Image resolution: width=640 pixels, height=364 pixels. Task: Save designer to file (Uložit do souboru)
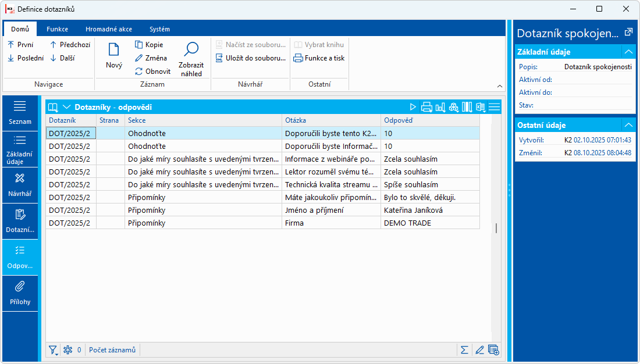tap(251, 58)
